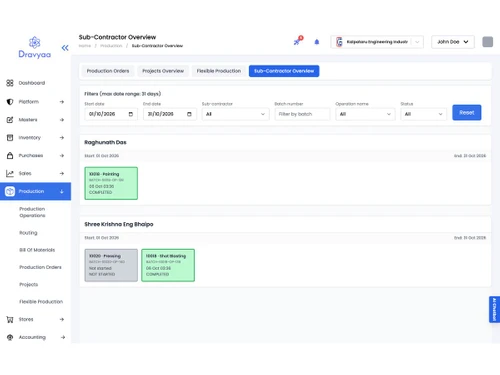
Task: Open the End date calendar picker icon
Action: [189, 114]
